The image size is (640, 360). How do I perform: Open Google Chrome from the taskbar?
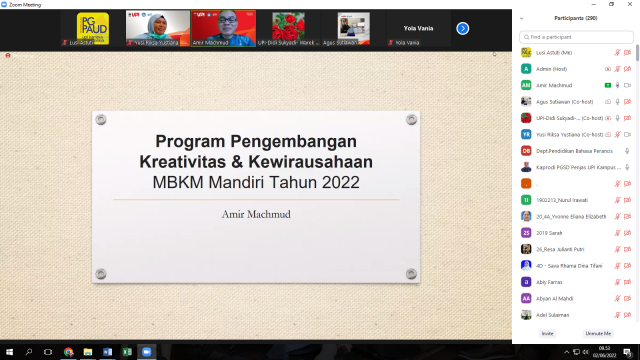point(68,352)
